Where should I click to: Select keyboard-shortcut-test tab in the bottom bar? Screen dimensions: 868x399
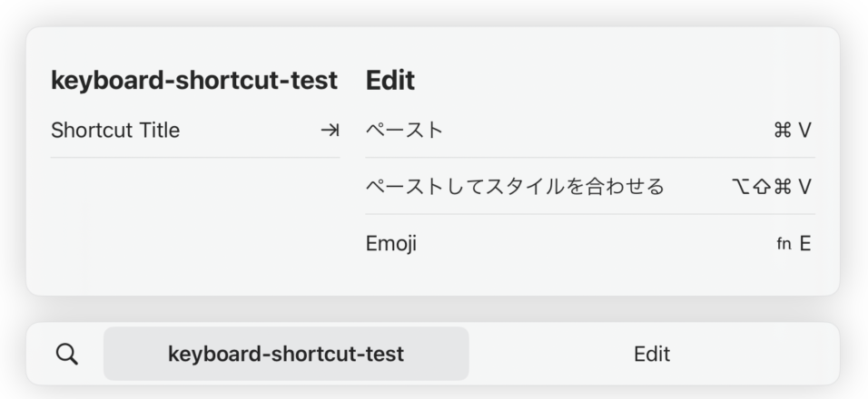pos(286,354)
